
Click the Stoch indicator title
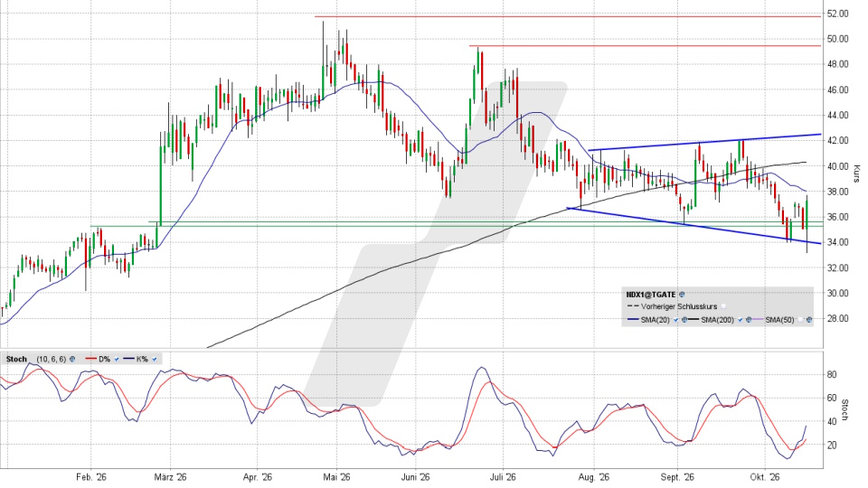(16, 359)
